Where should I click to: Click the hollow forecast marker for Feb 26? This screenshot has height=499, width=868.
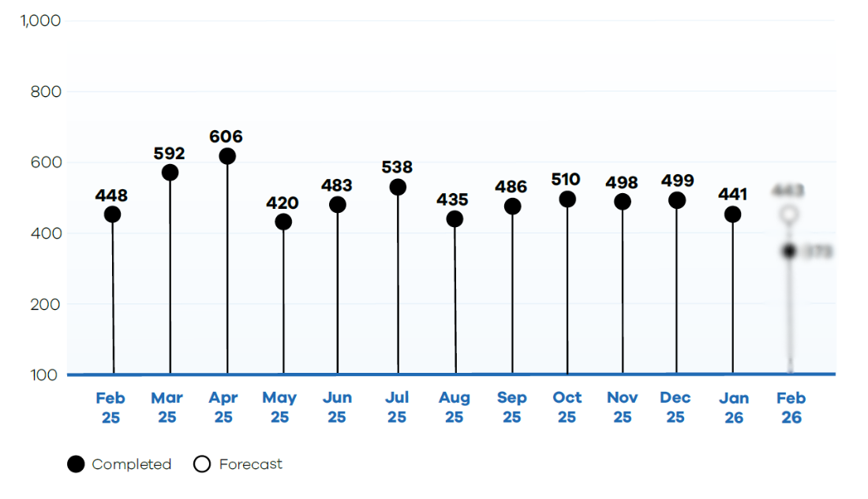(x=789, y=214)
